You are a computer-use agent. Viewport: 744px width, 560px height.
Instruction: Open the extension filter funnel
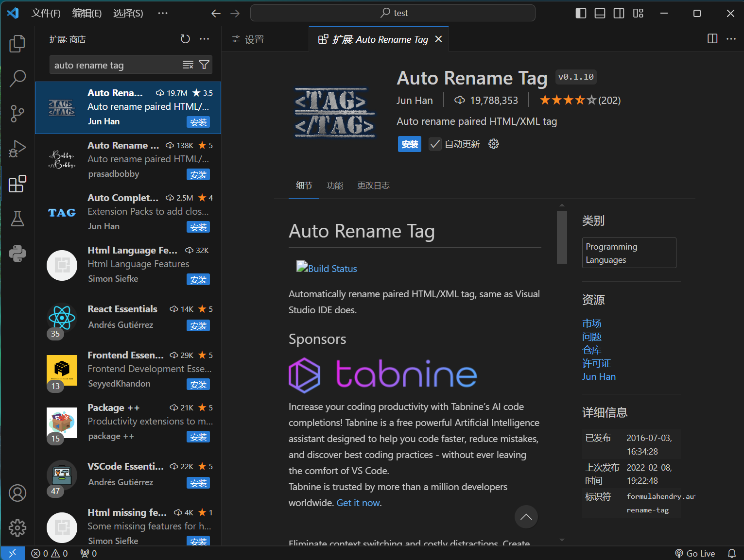click(204, 65)
